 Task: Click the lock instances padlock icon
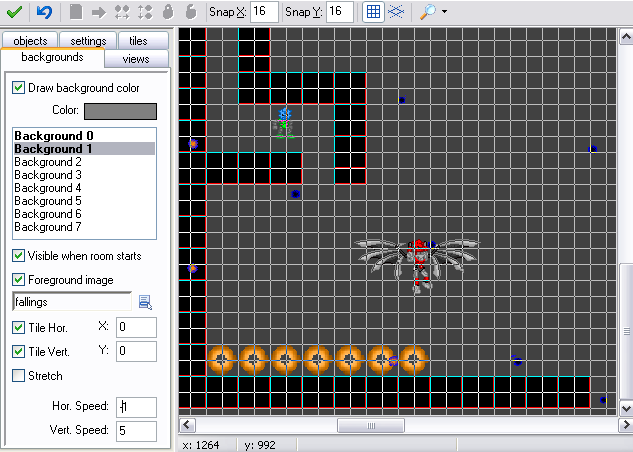point(167,12)
